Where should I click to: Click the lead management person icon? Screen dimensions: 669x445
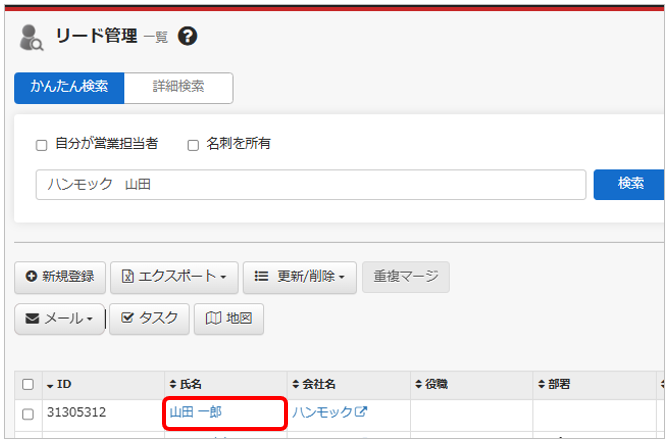tap(31, 38)
